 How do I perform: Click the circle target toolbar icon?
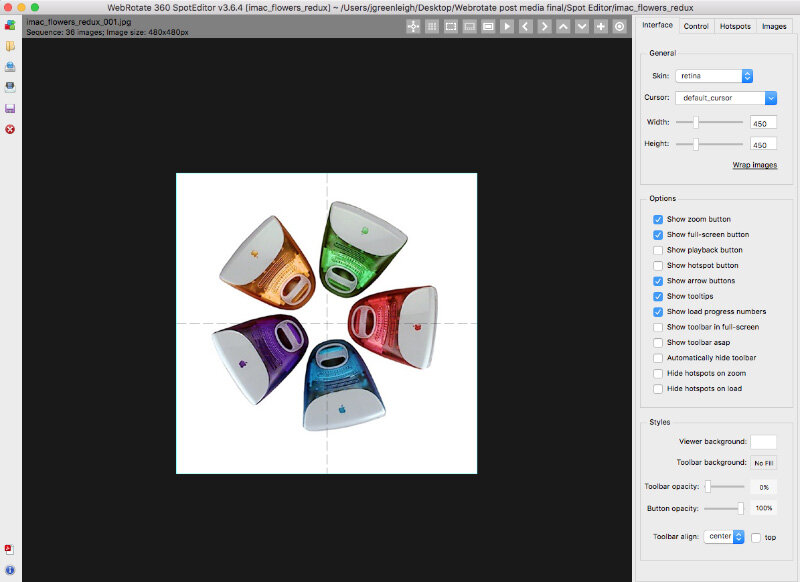[x=619, y=27]
